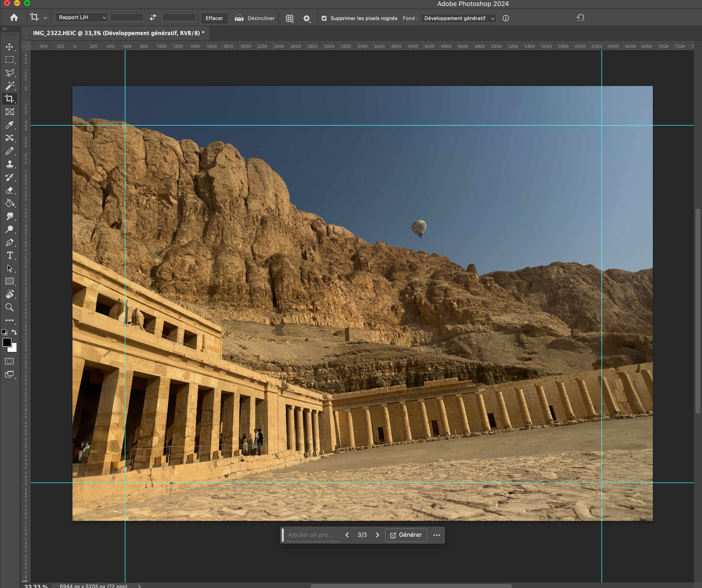This screenshot has height=588, width=702.
Task: Click the vertical scrollbar thumb
Action: click(x=698, y=311)
